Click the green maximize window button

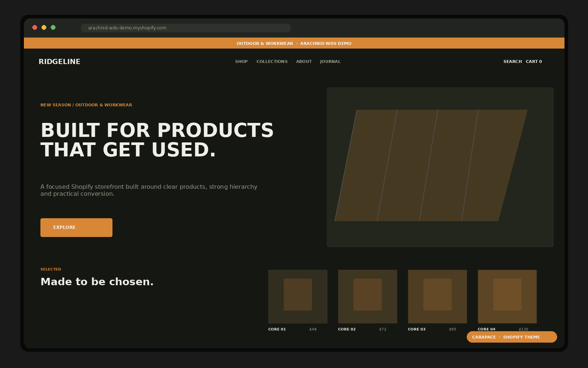[53, 28]
